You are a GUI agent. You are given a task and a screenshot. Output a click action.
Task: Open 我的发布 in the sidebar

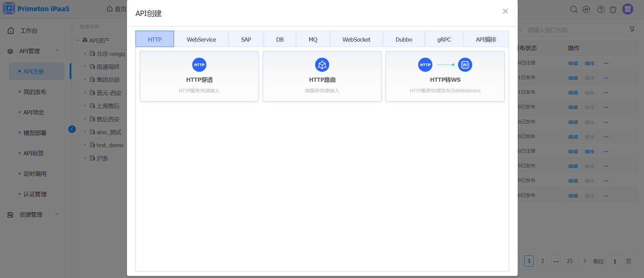tap(35, 92)
